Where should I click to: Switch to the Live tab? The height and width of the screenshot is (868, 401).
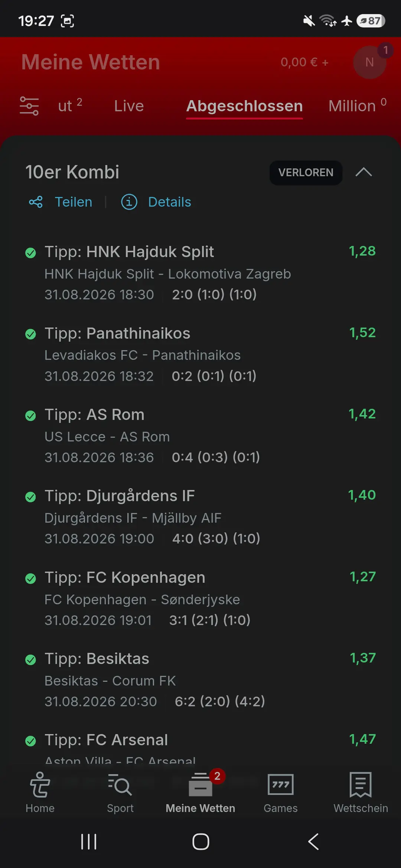pyautogui.click(x=129, y=106)
